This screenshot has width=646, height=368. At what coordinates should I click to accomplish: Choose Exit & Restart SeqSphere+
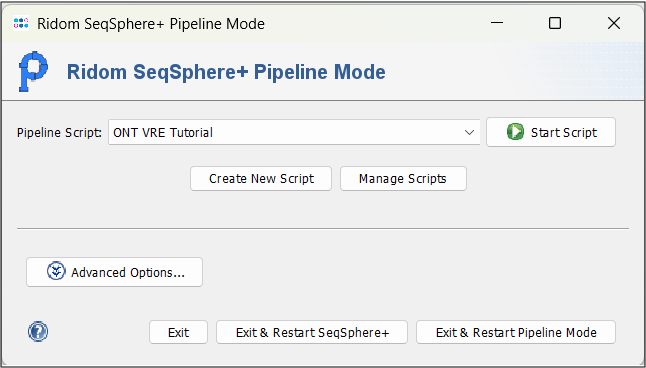312,332
